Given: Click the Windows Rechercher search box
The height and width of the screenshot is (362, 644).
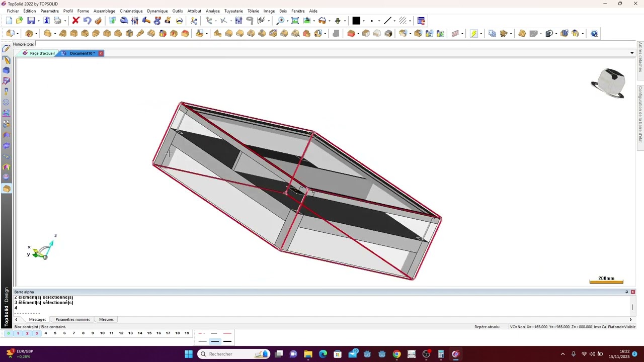Looking at the screenshot, I should click(x=233, y=354).
